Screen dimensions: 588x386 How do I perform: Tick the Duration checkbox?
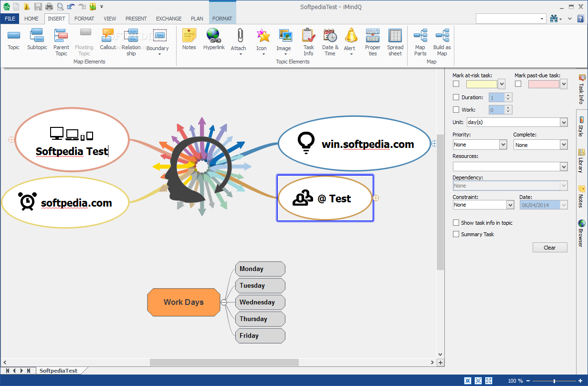[x=456, y=97]
